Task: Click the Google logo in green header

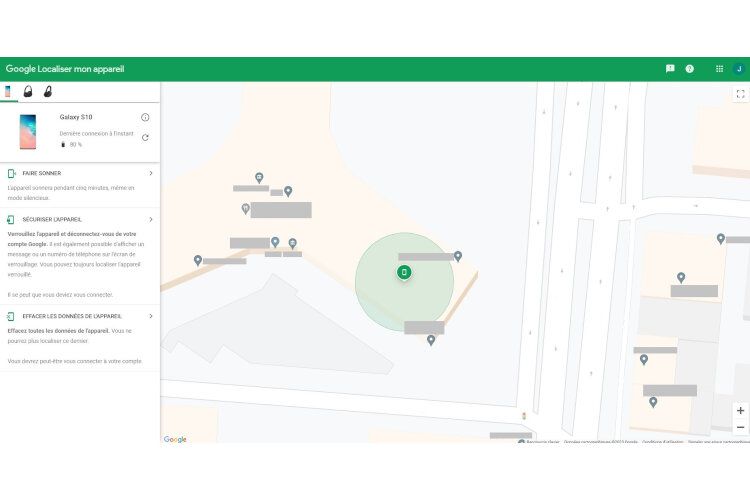Action: (x=21, y=69)
